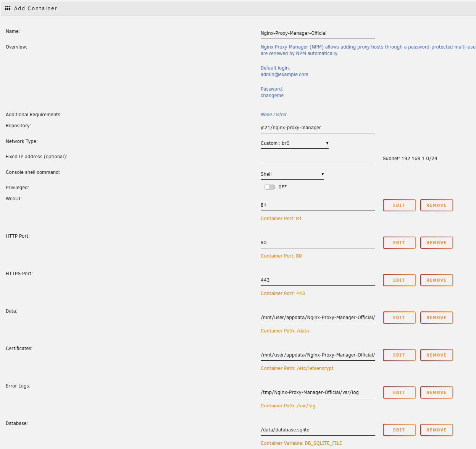The image size is (476, 449).
Task: Remove the Database DB_SQLITE_FILE variable
Action: 436,430
